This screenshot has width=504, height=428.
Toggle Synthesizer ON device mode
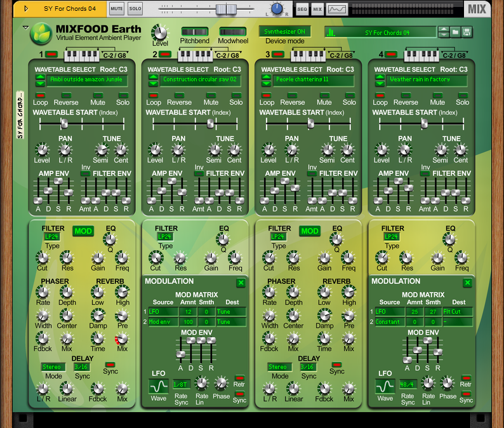285,32
